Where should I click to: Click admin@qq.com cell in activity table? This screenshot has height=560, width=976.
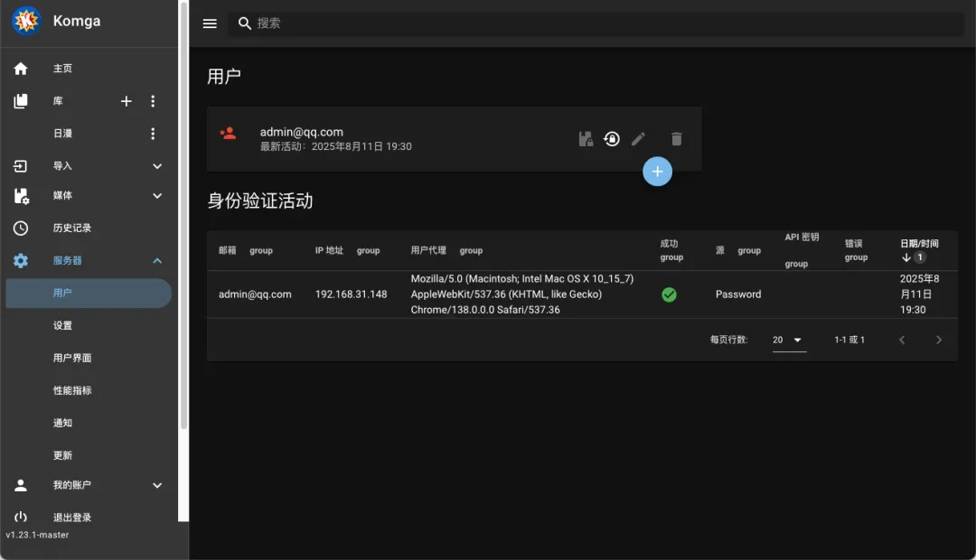tap(255, 294)
